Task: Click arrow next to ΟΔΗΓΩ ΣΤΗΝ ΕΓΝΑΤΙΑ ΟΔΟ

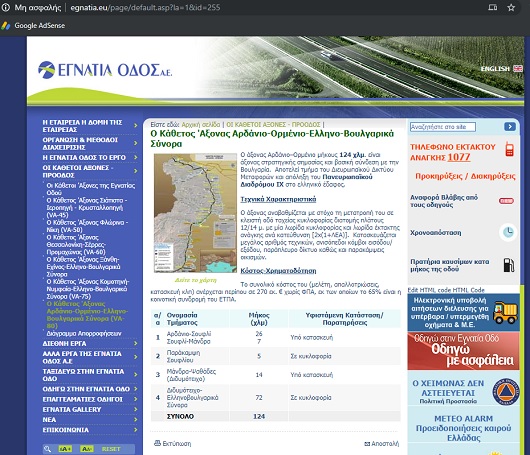Action: [136, 389]
